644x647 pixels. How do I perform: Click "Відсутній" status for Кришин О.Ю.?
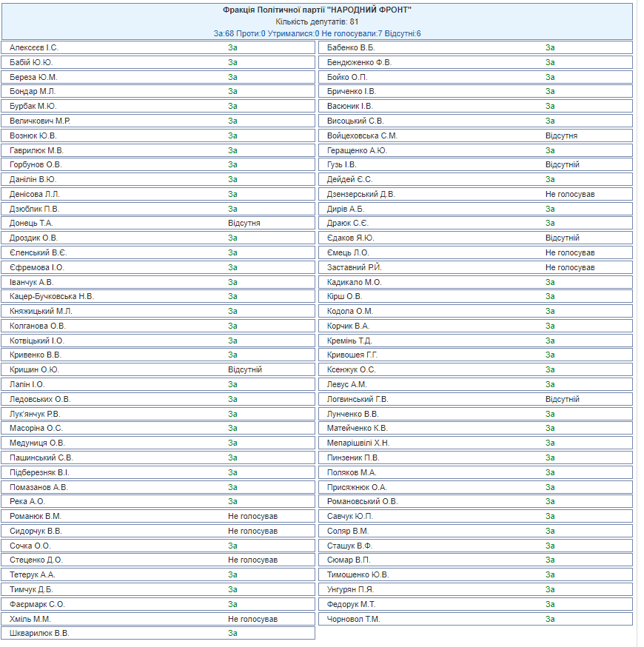[244, 369]
